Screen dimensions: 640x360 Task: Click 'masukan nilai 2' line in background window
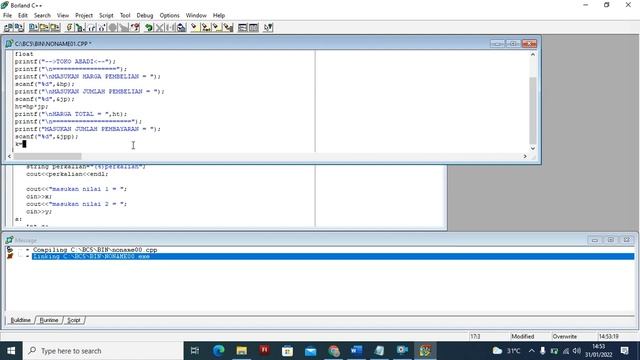tap(77, 204)
